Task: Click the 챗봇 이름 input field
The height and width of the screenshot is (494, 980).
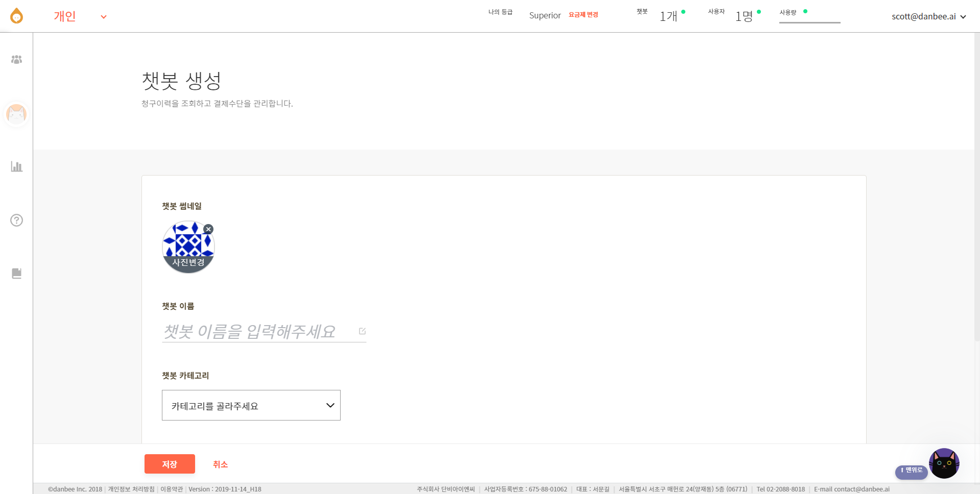Action: [264, 332]
